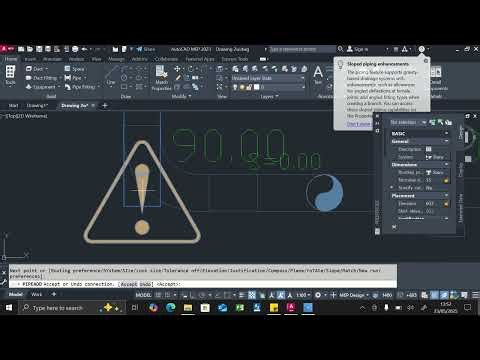Screen dimensions: 480x360
Task: Switch to the Work layout tab
Action: click(x=37, y=294)
